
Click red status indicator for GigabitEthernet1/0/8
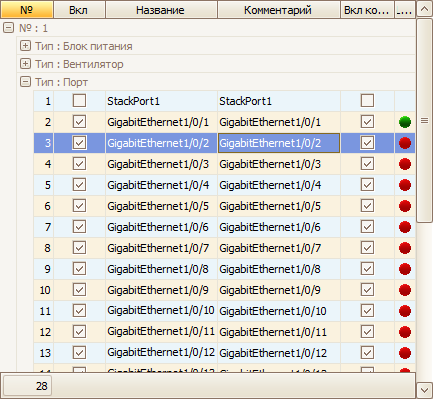pyautogui.click(x=405, y=269)
